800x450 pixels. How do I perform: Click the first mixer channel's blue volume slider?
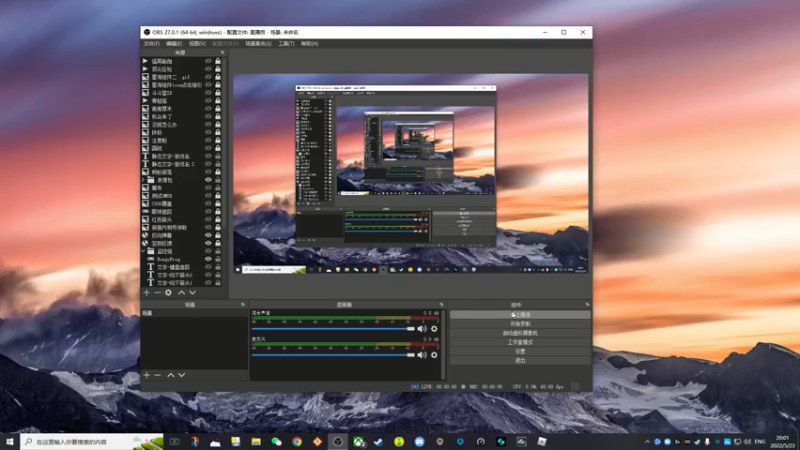pyautogui.click(x=333, y=329)
